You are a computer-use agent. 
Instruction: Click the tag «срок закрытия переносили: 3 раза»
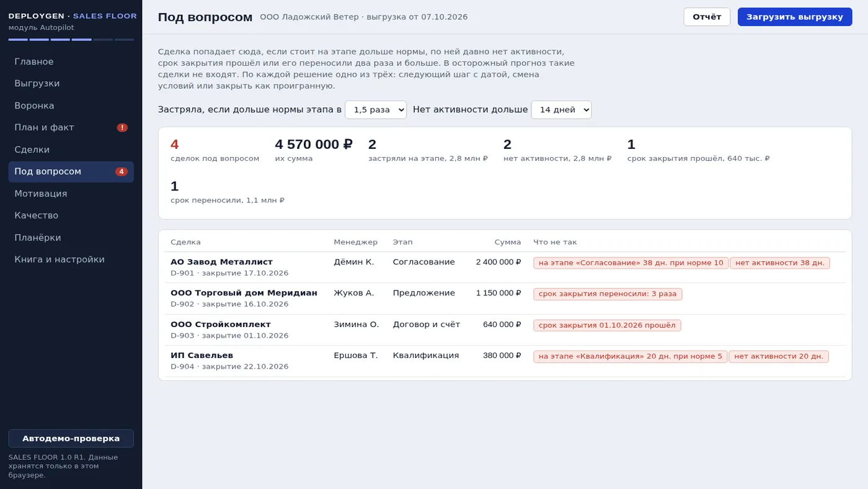608,294
